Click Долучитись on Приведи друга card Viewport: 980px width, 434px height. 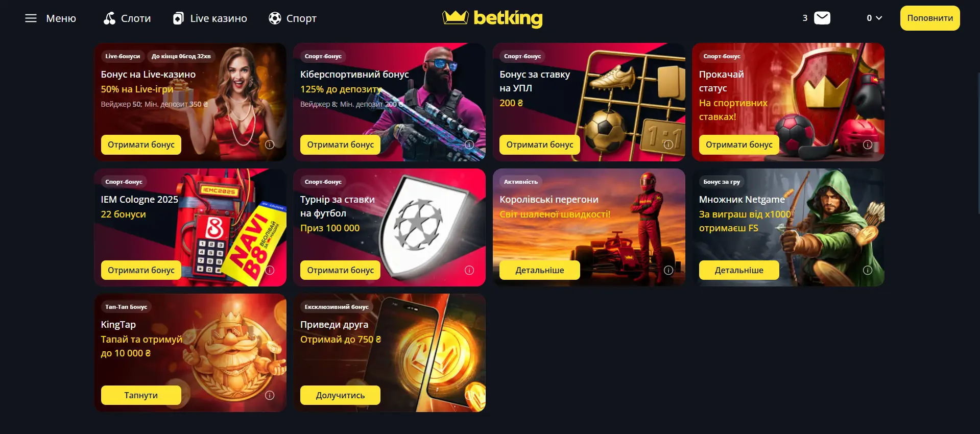pos(340,395)
